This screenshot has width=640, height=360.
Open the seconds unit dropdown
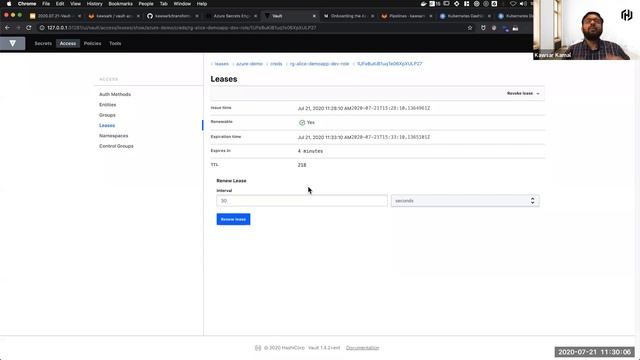(465, 201)
